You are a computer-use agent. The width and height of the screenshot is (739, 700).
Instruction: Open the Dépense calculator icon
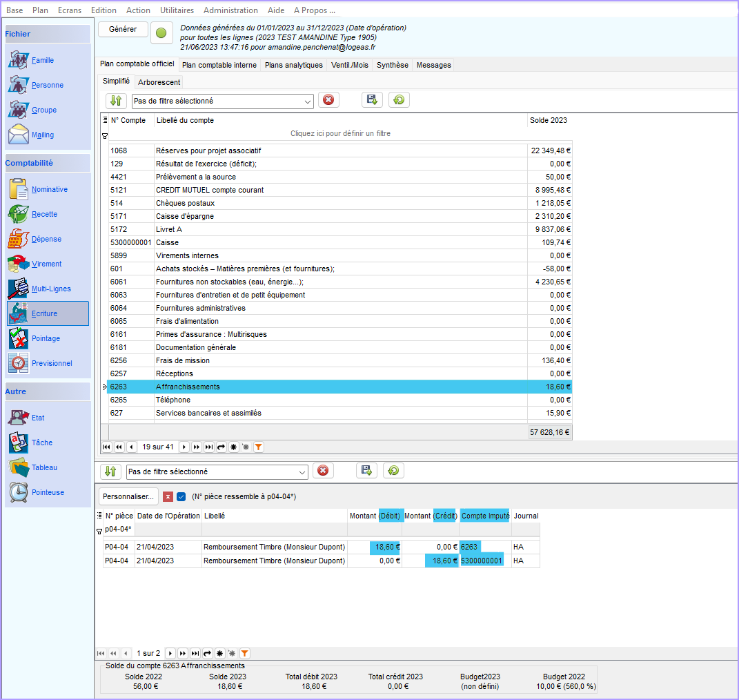click(x=18, y=239)
